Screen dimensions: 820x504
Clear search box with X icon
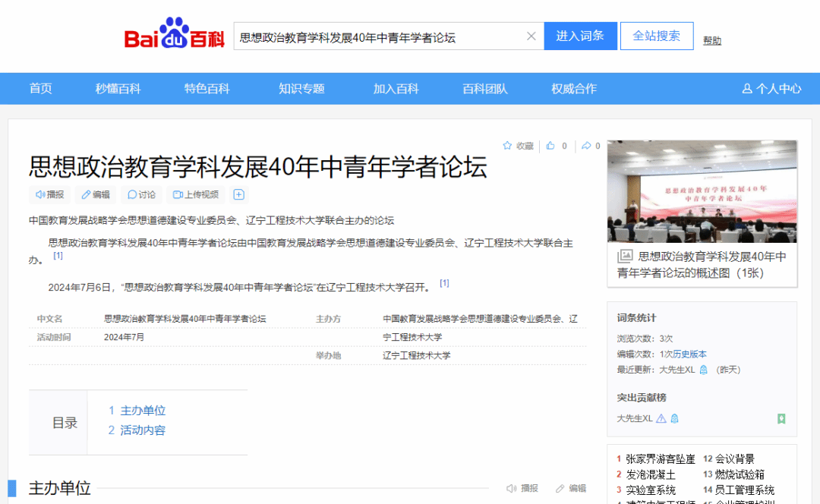pyautogui.click(x=531, y=36)
